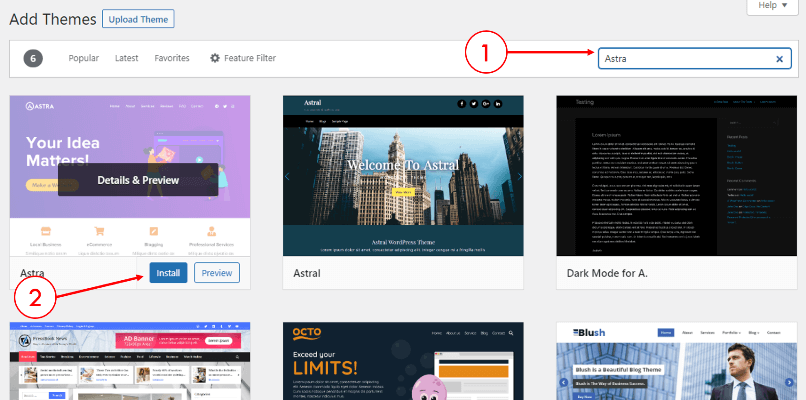Click the Upload Theme button
The width and height of the screenshot is (806, 400).
point(138,19)
